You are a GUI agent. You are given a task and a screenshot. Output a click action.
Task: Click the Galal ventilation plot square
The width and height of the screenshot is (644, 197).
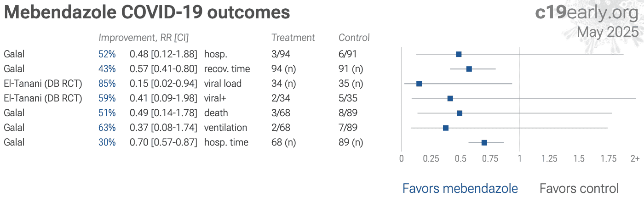(x=446, y=128)
